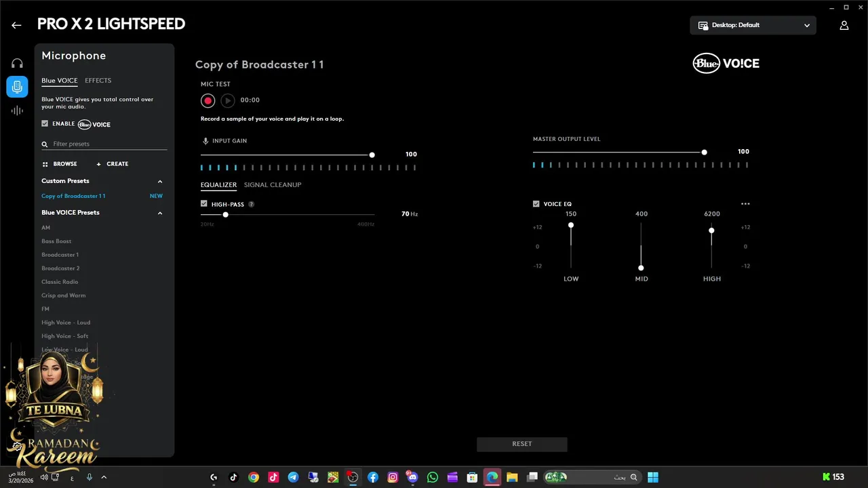Select the FM preset
This screenshot has width=868, height=488.
45,309
